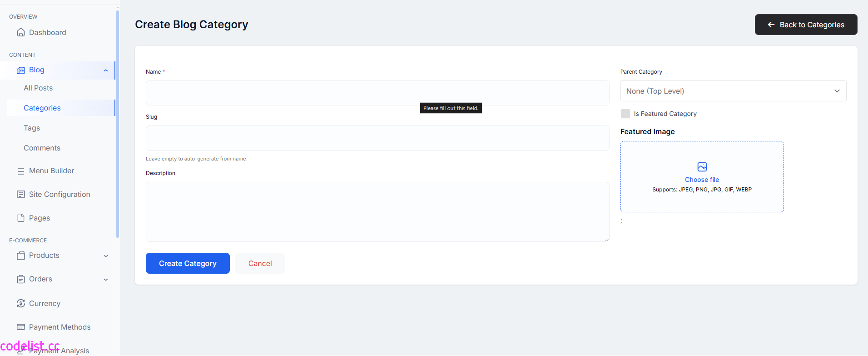Click the OVERVIEW section header

[x=23, y=17]
